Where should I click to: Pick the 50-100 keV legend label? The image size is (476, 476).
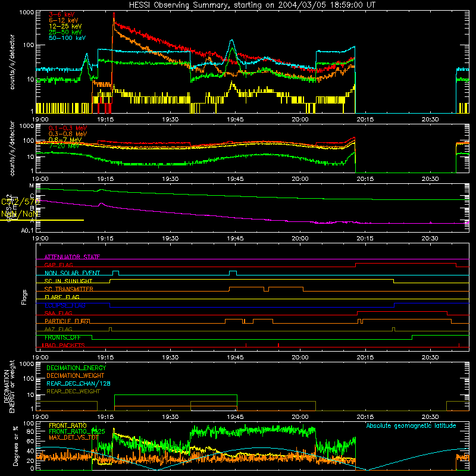(x=67, y=38)
